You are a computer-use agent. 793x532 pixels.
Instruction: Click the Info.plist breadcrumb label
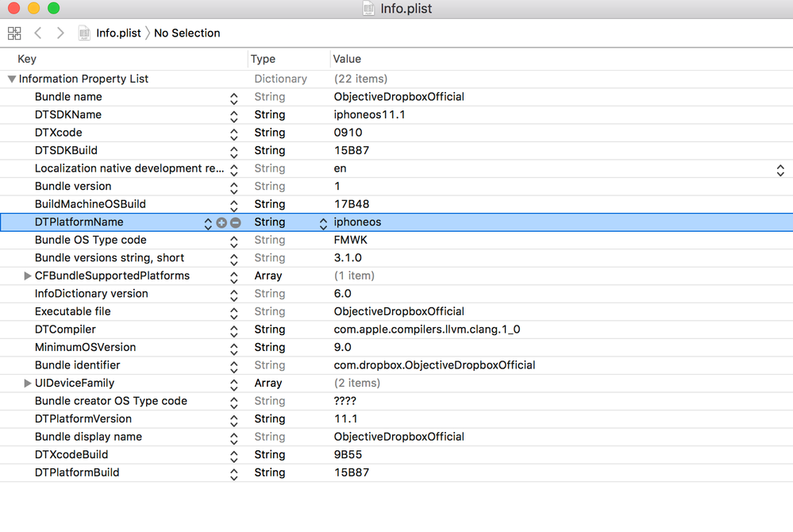[x=118, y=33]
